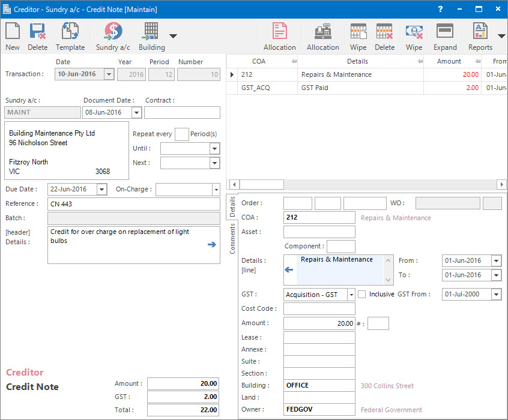Switch to the Comments vertical tab

[x=233, y=238]
